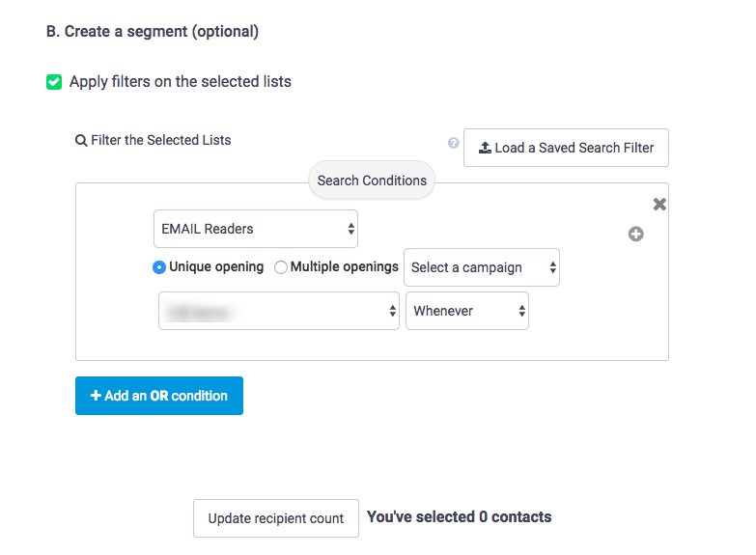Open the blurred list dropdown
This screenshot has height=555, width=756.
point(278,311)
